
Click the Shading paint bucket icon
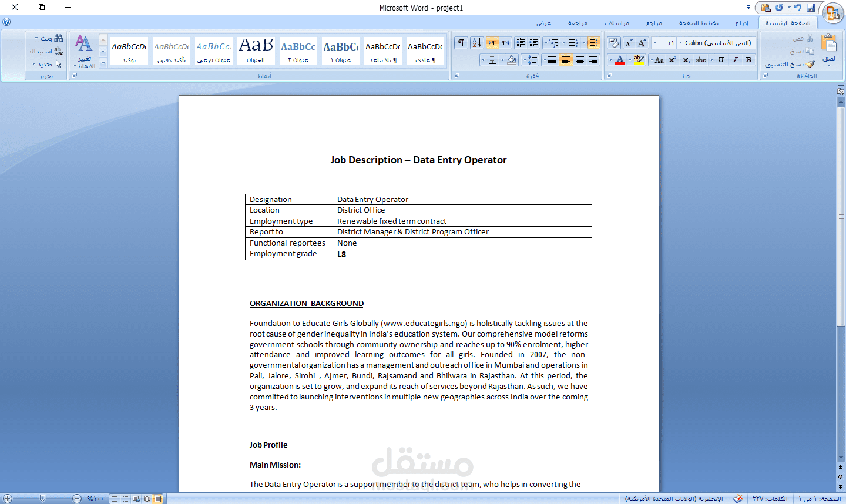coord(512,60)
